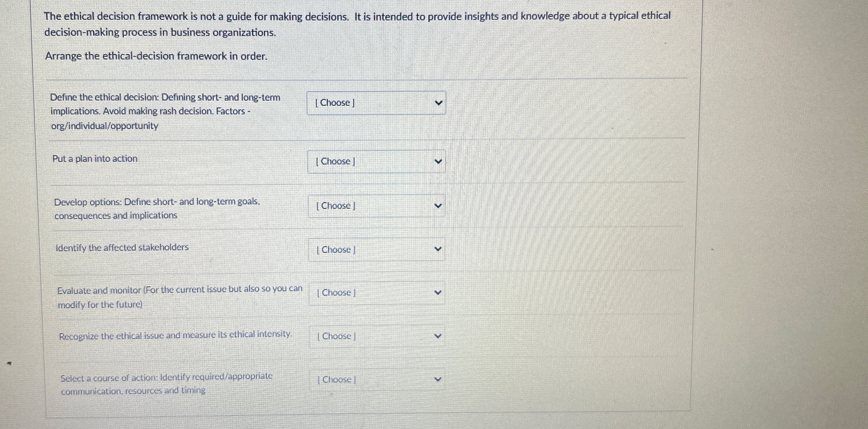
Task: Click the chevron arrow on the last Choose selector
Action: pyautogui.click(x=438, y=379)
